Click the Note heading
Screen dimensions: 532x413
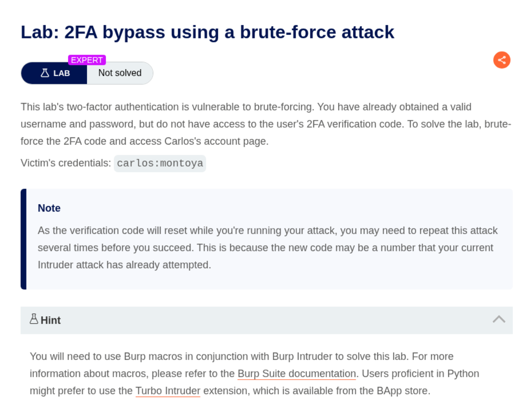pyautogui.click(x=49, y=208)
